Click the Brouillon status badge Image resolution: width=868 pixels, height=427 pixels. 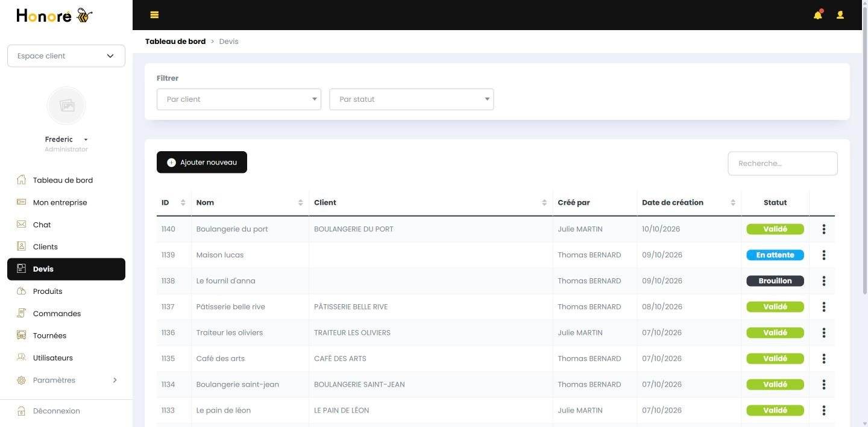point(775,281)
